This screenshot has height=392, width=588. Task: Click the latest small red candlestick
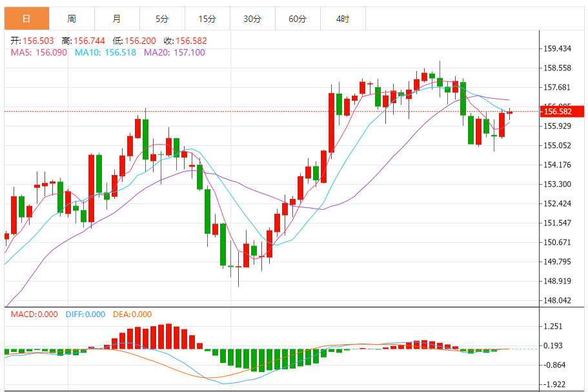click(510, 113)
